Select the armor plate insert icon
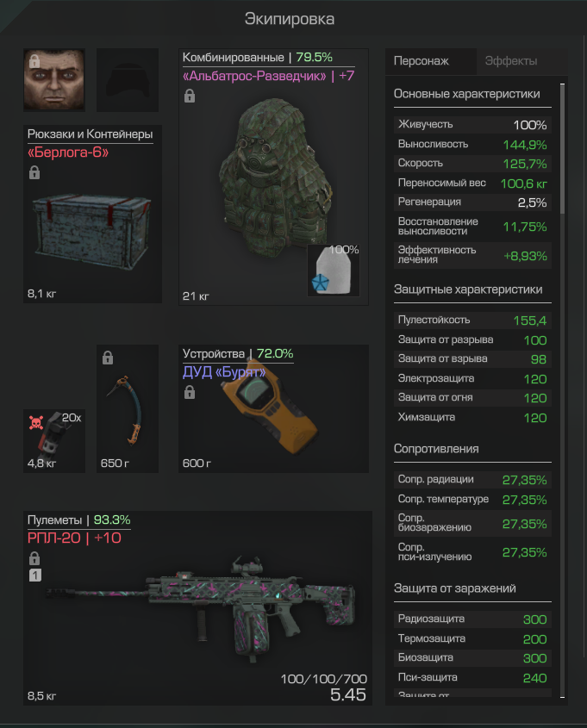 point(334,271)
